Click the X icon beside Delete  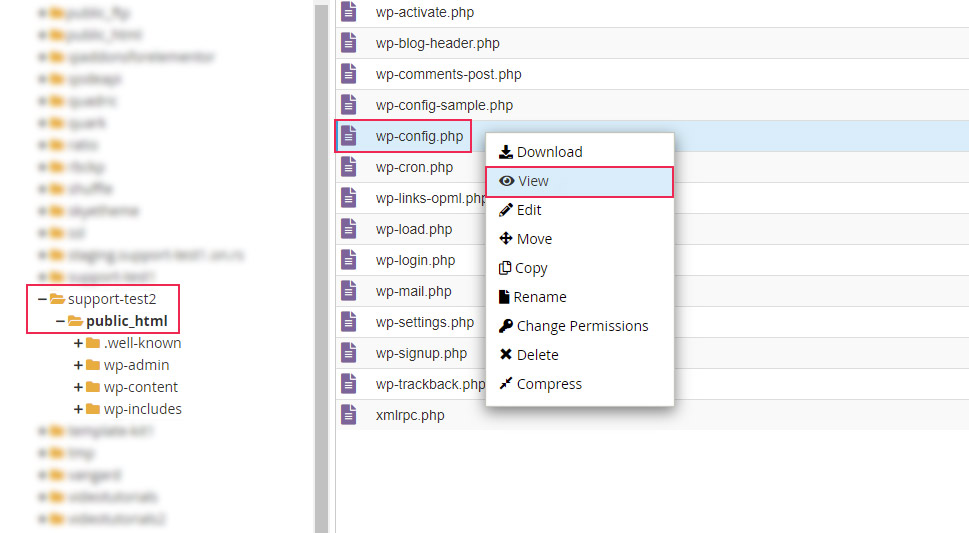pyautogui.click(x=506, y=354)
